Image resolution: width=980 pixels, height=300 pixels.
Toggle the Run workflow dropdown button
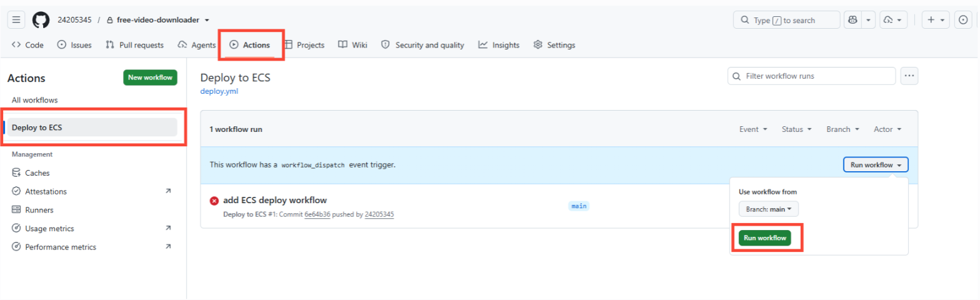(876, 165)
